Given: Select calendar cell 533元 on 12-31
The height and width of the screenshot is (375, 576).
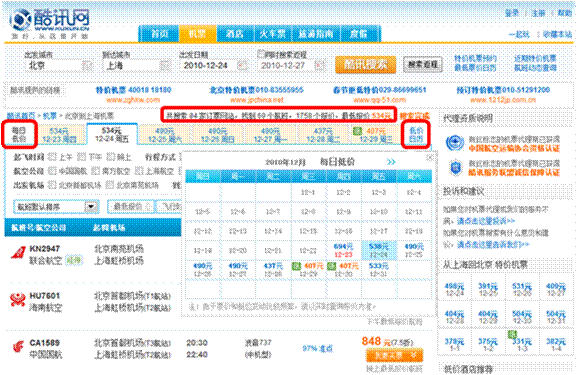Looking at the screenshot, I should point(379,270).
